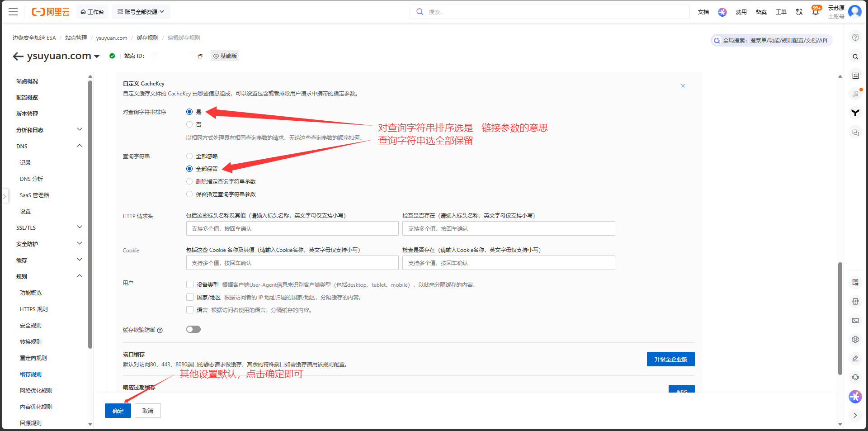Screen dimensions: 868x431
Task: Click 站点管理 breadcrumb link
Action: (x=76, y=38)
